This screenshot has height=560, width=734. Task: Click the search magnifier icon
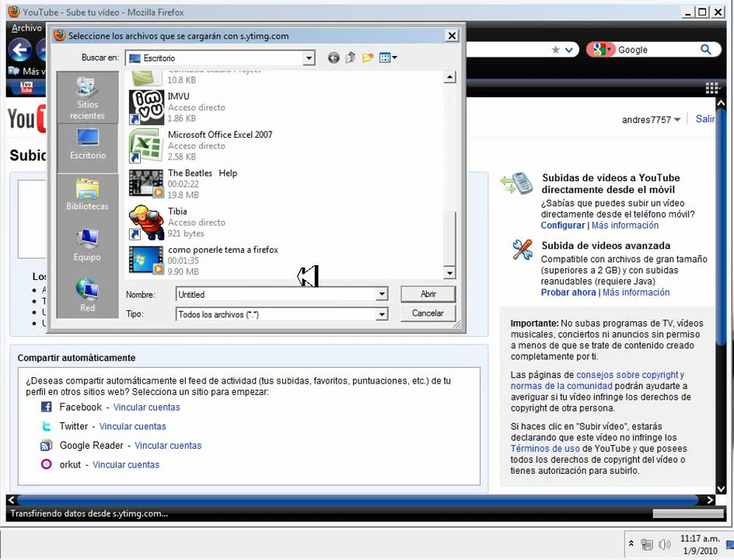pos(705,49)
